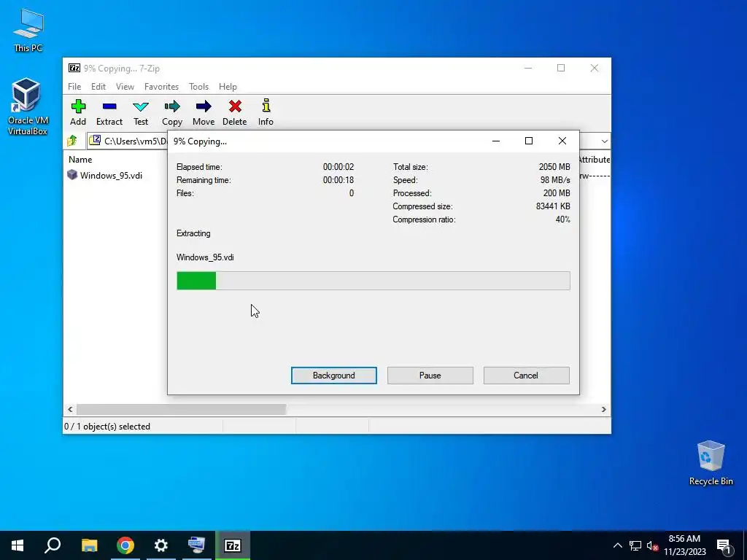Open the Favorites menu
747x560 pixels.
161,87
